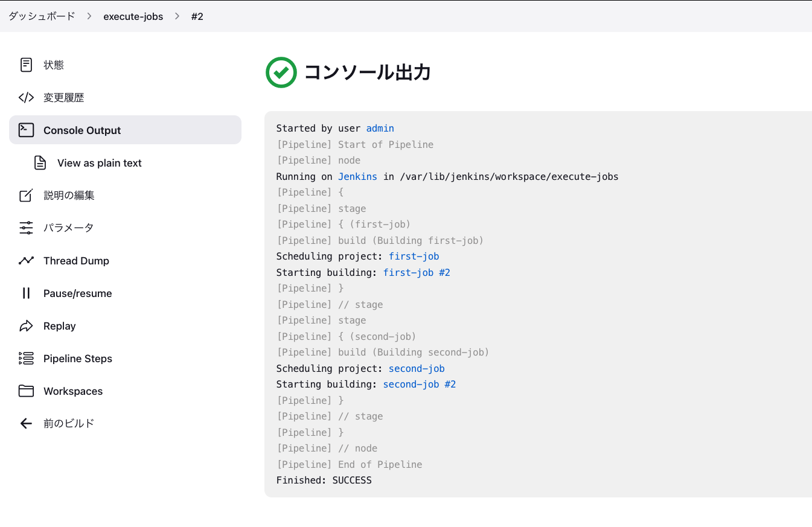812x527 pixels.
Task: Click the Pipeline Steps list icon
Action: [25, 358]
